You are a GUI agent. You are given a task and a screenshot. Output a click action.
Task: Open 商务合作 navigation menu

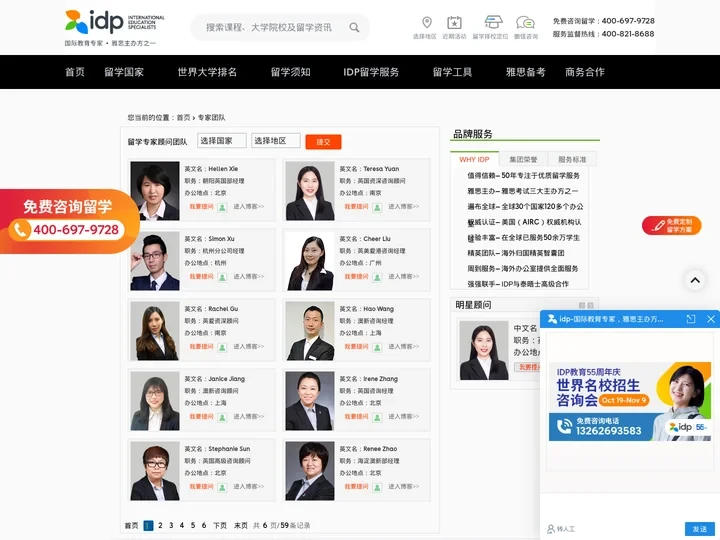[585, 72]
